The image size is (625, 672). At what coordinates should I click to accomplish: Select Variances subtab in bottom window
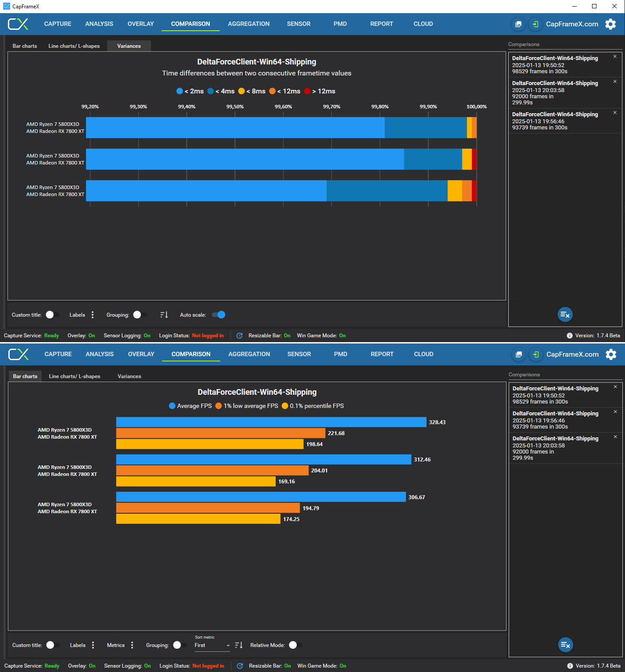click(129, 376)
